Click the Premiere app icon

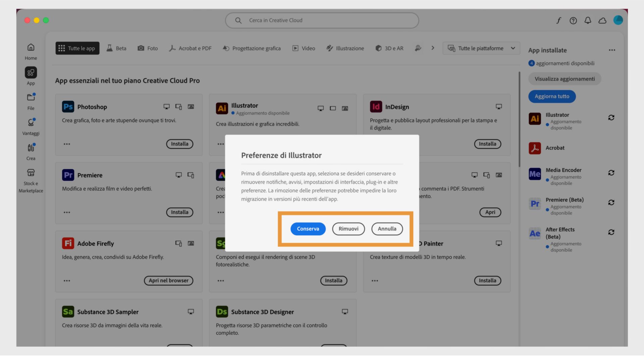(x=68, y=175)
